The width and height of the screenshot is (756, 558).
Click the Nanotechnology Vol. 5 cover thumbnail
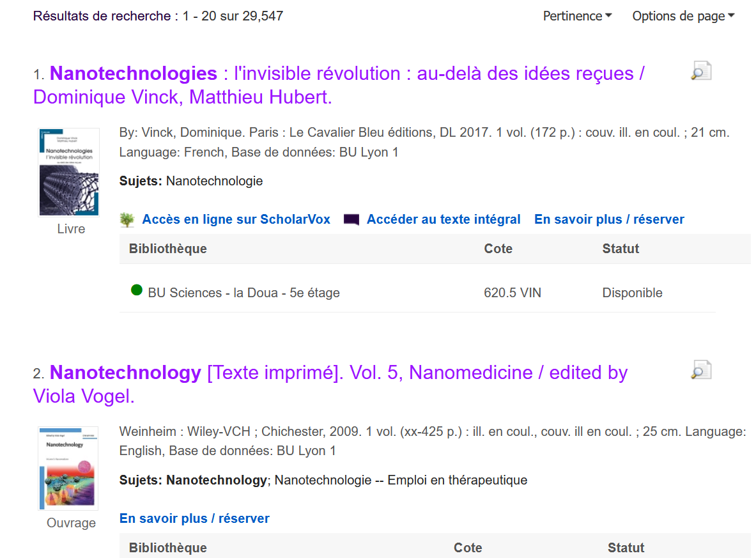[x=68, y=468]
